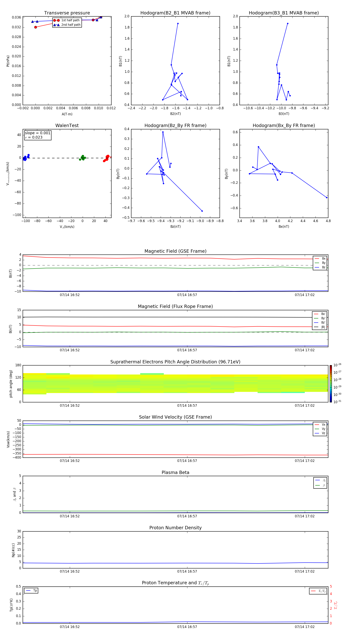The image size is (351, 644).
Task: Click the Vx legend entry in velocity panel
Action: [x=320, y=424]
